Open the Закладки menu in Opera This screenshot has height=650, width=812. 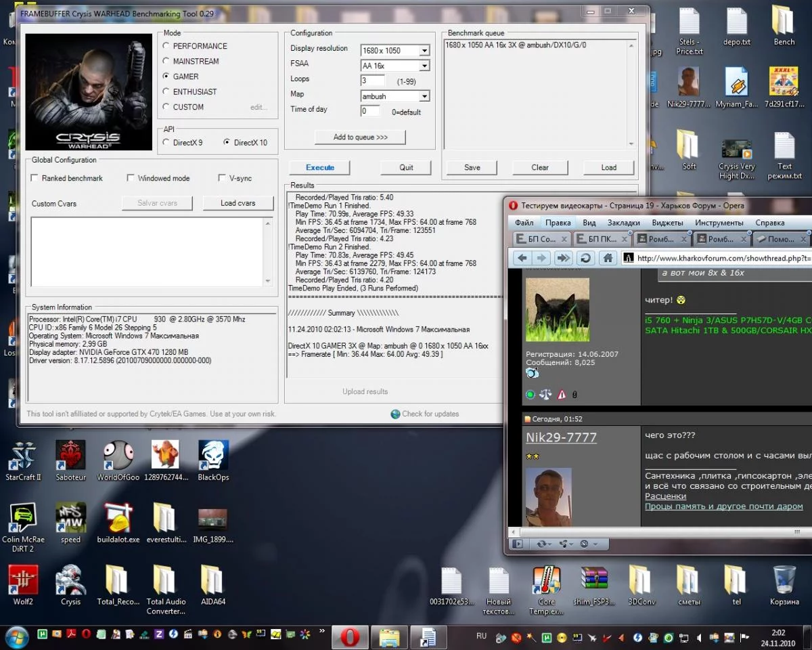pyautogui.click(x=623, y=223)
